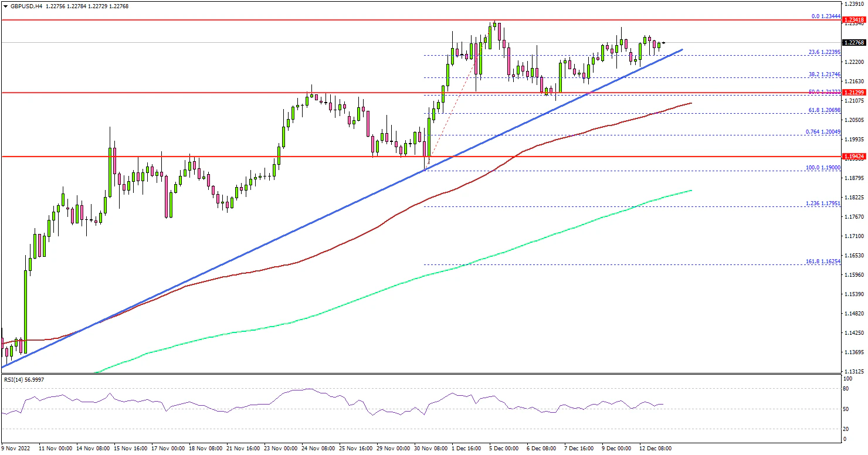Select the 161.8 Fibonacci extension label

(823, 262)
